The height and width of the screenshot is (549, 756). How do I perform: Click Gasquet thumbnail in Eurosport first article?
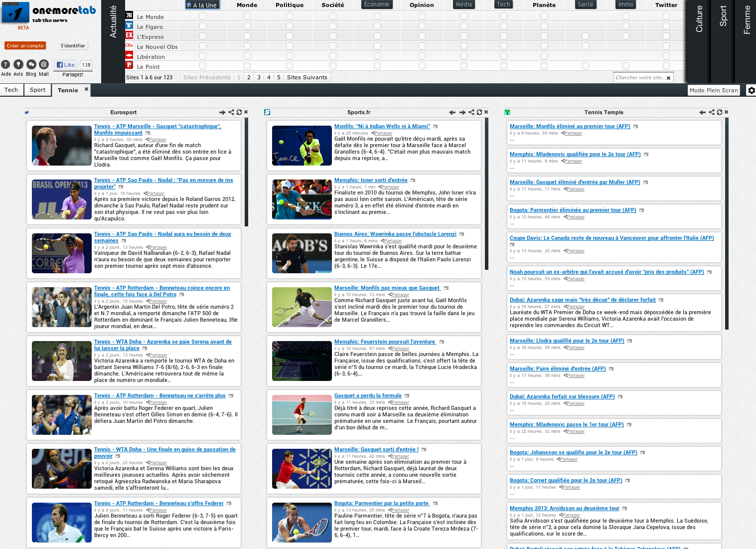pyautogui.click(x=62, y=146)
